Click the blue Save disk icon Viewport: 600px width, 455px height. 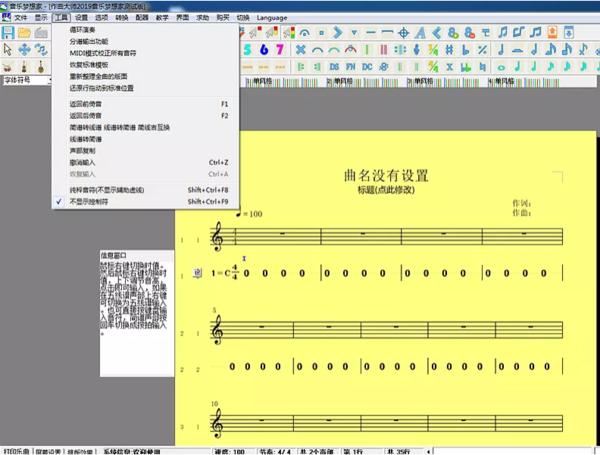(9, 33)
